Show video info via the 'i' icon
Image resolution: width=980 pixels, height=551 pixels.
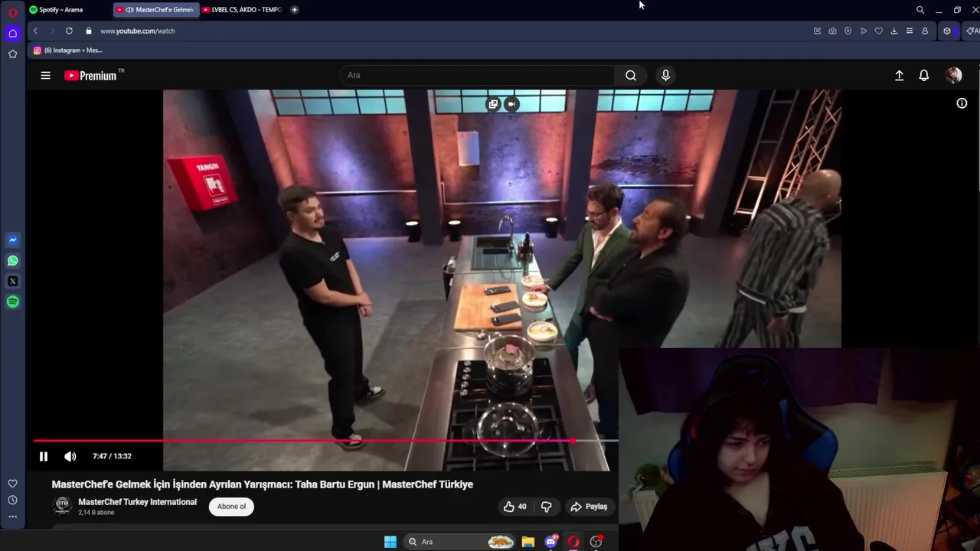962,103
